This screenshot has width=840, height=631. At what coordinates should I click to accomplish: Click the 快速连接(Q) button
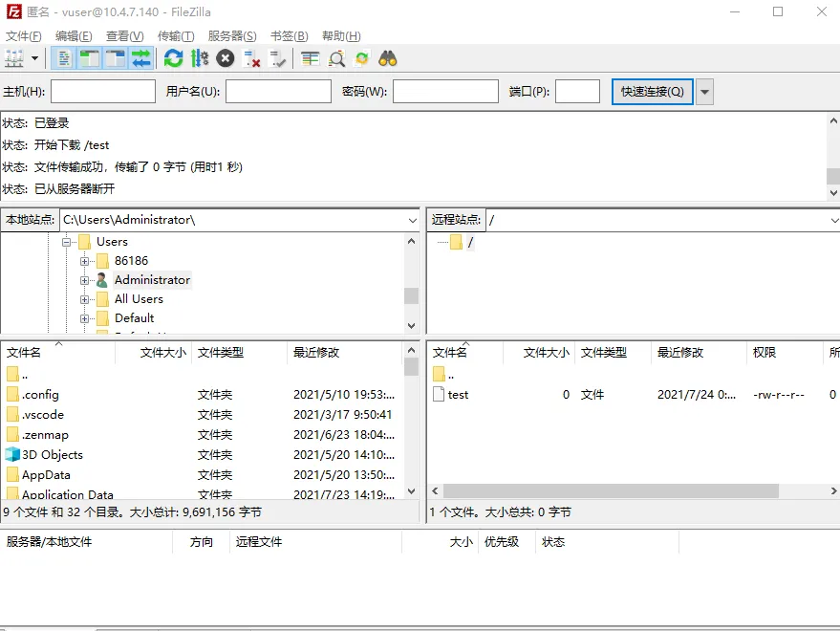click(652, 92)
